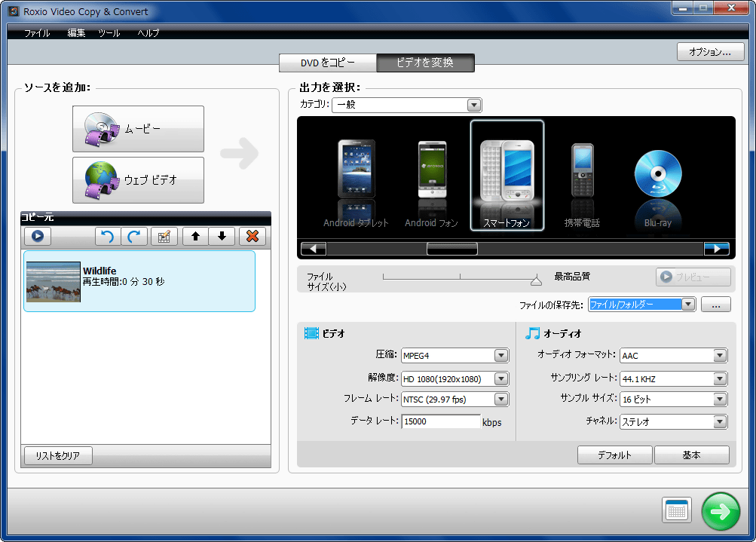Image resolution: width=756 pixels, height=542 pixels.
Task: Open the ファイル menu
Action: (x=37, y=32)
